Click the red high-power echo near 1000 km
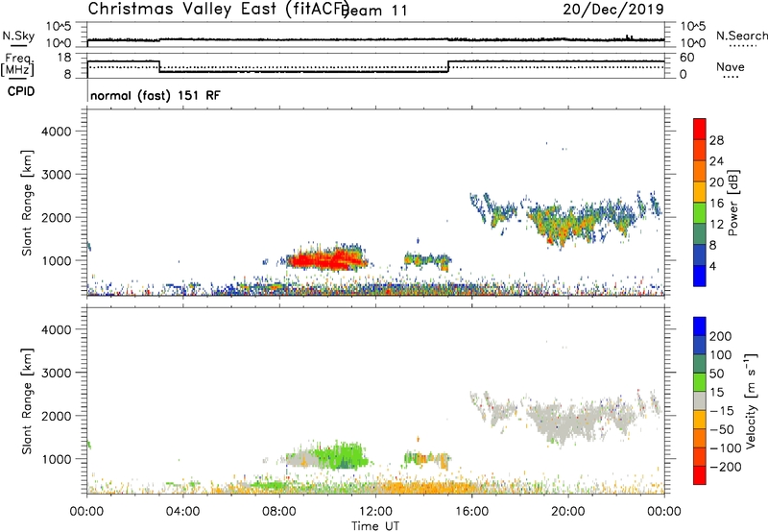Screen dimensions: 768x532 (325, 260)
